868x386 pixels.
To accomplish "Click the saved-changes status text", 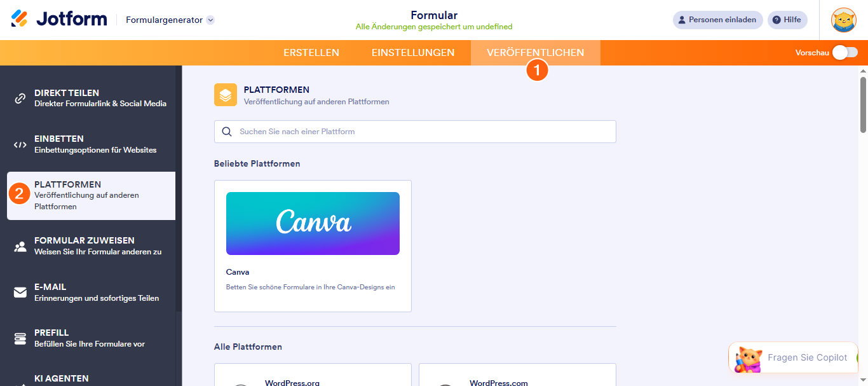I will (434, 27).
